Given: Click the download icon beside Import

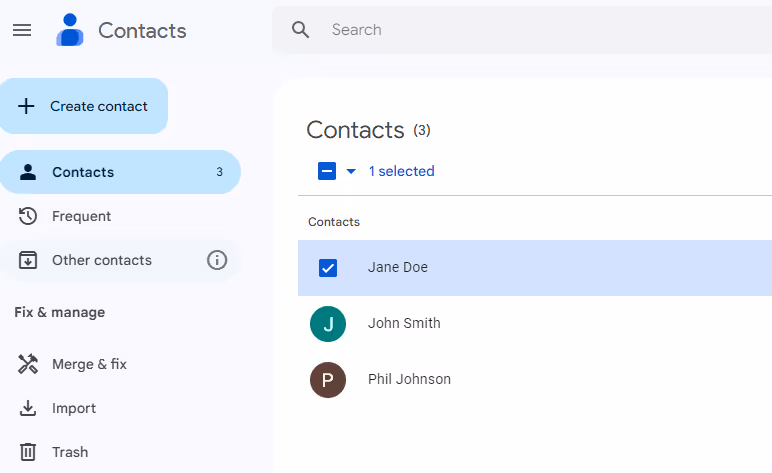Looking at the screenshot, I should (28, 408).
